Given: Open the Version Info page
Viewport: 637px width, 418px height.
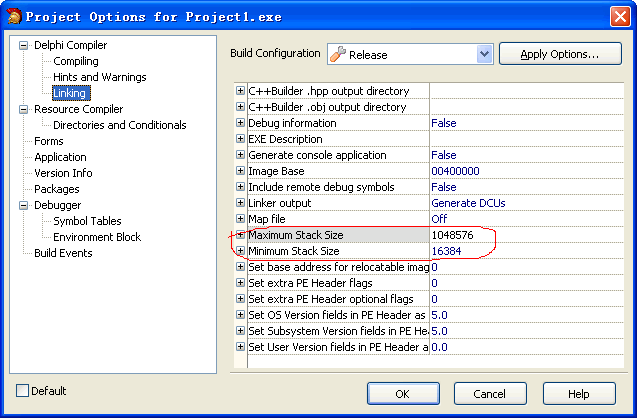Looking at the screenshot, I should 63,173.
